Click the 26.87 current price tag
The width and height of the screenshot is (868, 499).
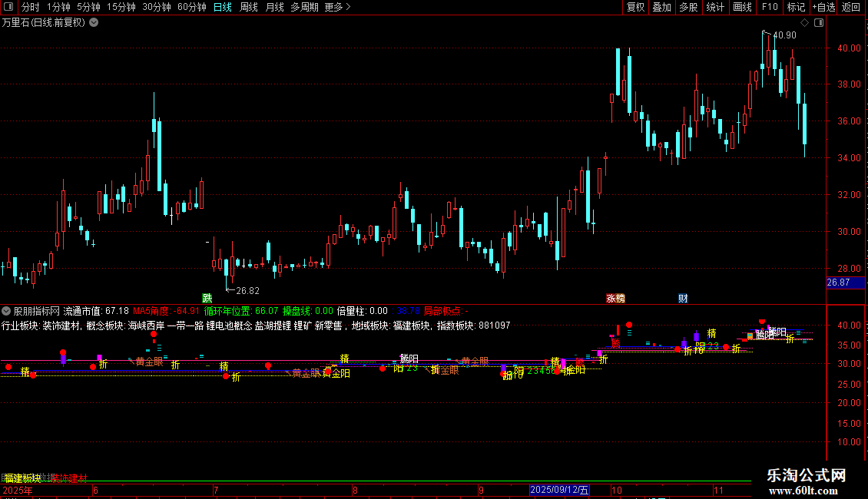coord(845,283)
